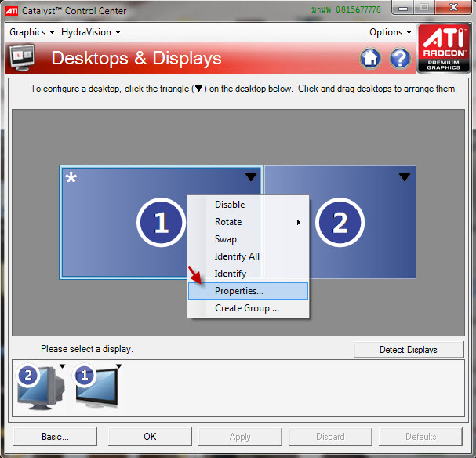Viewport: 476px width, 458px height.
Task: Select the CRT monitor display 2 icon
Action: point(41,387)
